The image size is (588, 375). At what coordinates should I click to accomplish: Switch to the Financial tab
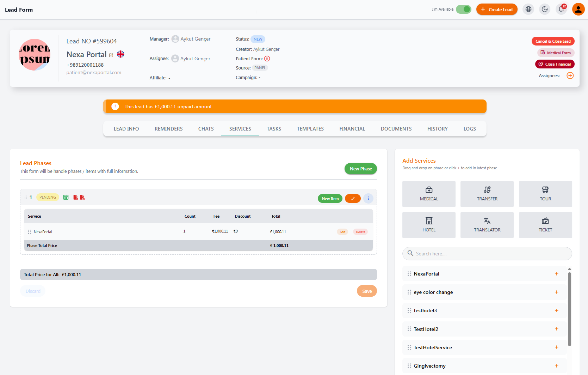coord(352,129)
